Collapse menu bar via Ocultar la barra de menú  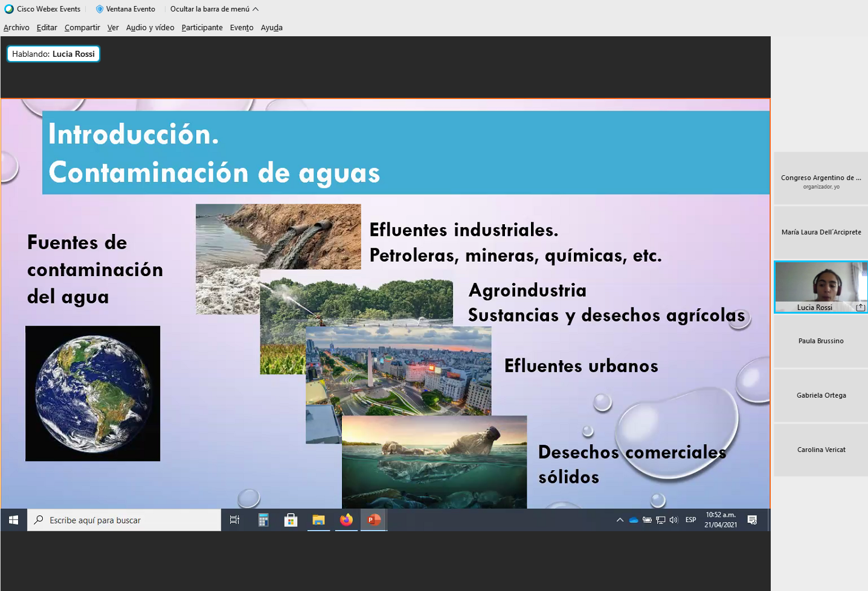[x=214, y=9]
